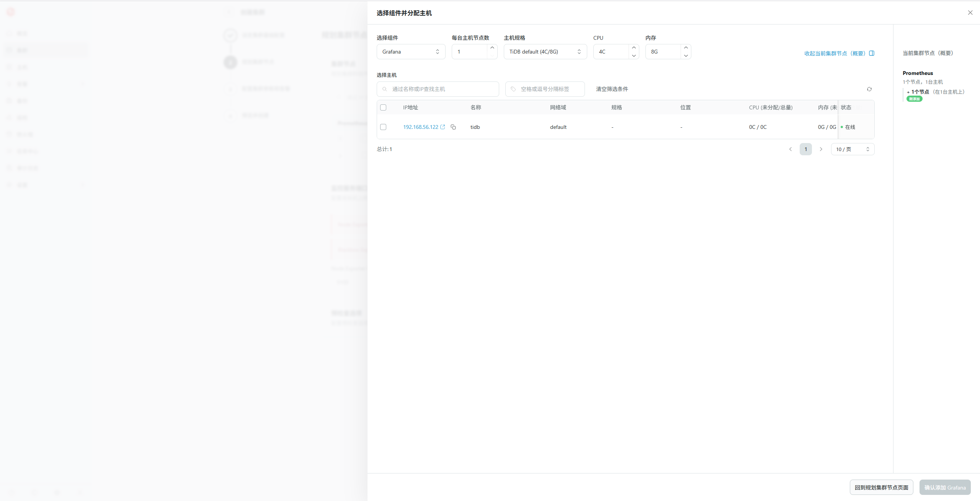Viewport: 980px width, 501px height.
Task: Go to next page arrow
Action: pos(821,149)
